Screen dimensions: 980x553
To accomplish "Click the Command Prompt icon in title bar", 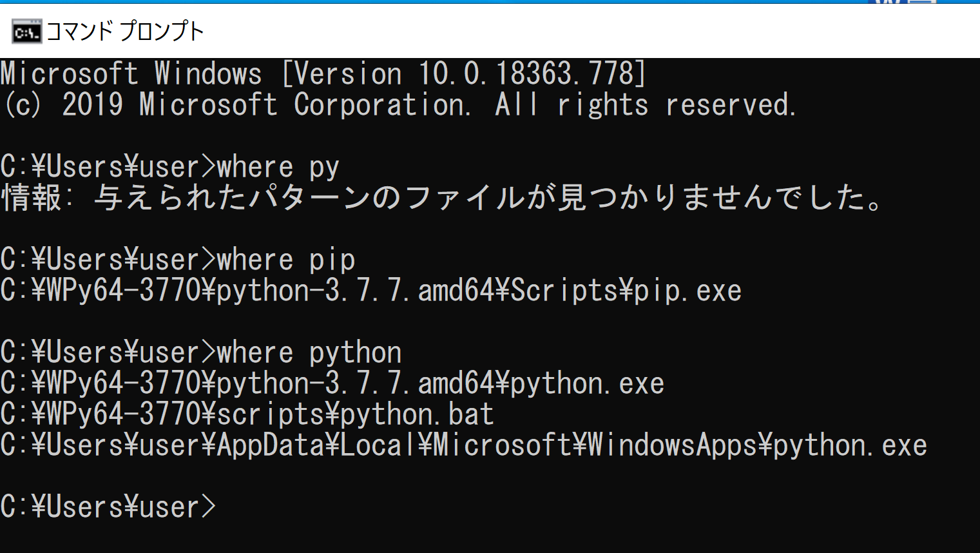I will click(x=26, y=32).
